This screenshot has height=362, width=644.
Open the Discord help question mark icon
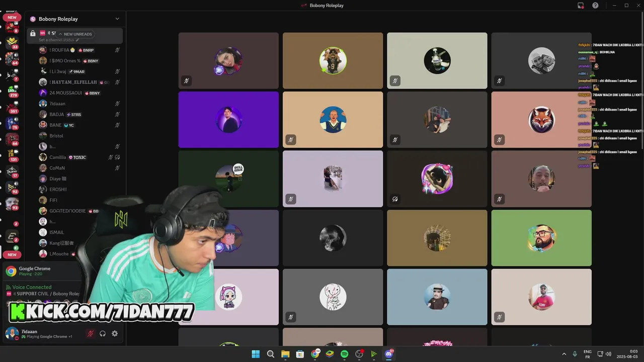[x=595, y=6]
